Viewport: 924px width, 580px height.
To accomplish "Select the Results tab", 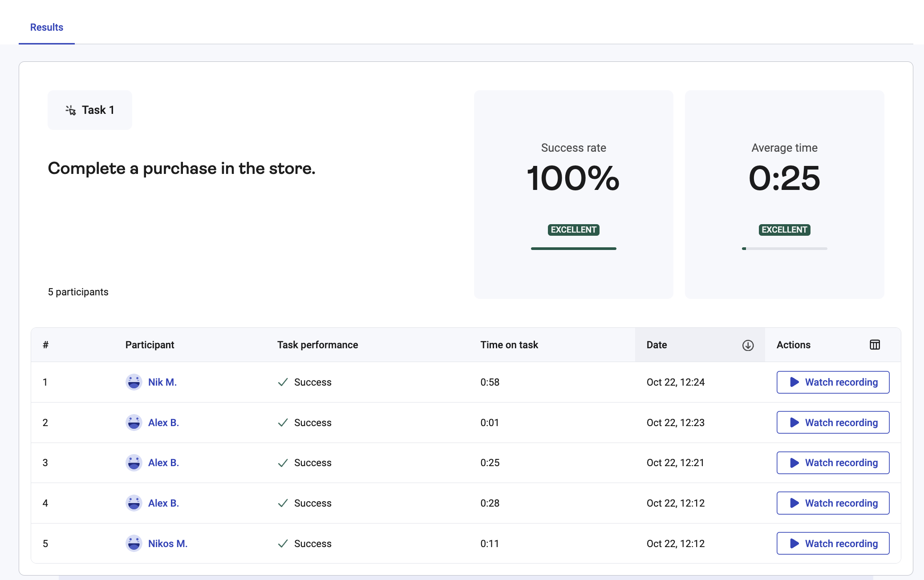I will [x=46, y=27].
